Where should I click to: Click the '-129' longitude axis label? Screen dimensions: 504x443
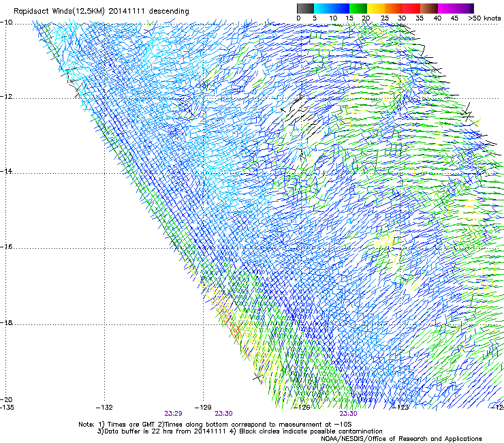[203, 408]
